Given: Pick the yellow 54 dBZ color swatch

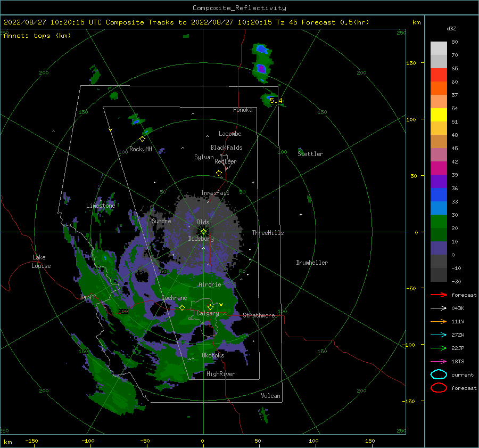Looking at the screenshot, I should coord(439,115).
